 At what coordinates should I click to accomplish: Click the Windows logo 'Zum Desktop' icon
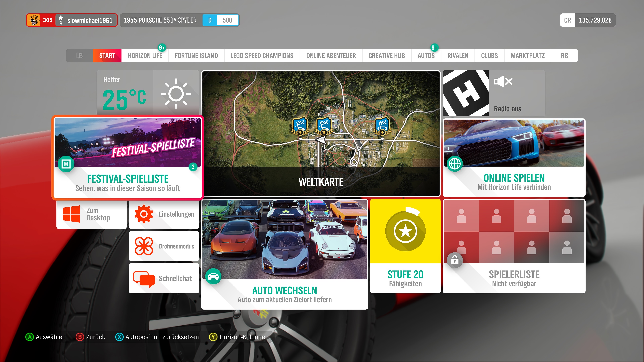[71, 214]
